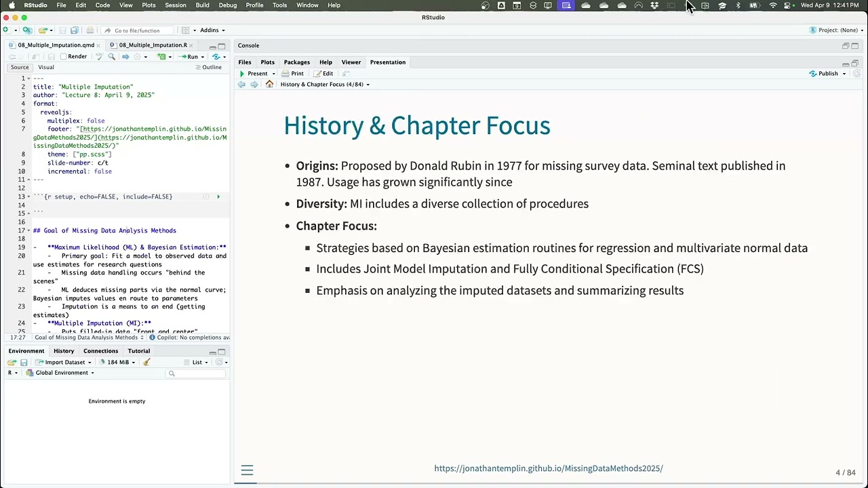Click the presentation Home icon
Viewport: 868px width, 488px height.
pyautogui.click(x=269, y=84)
